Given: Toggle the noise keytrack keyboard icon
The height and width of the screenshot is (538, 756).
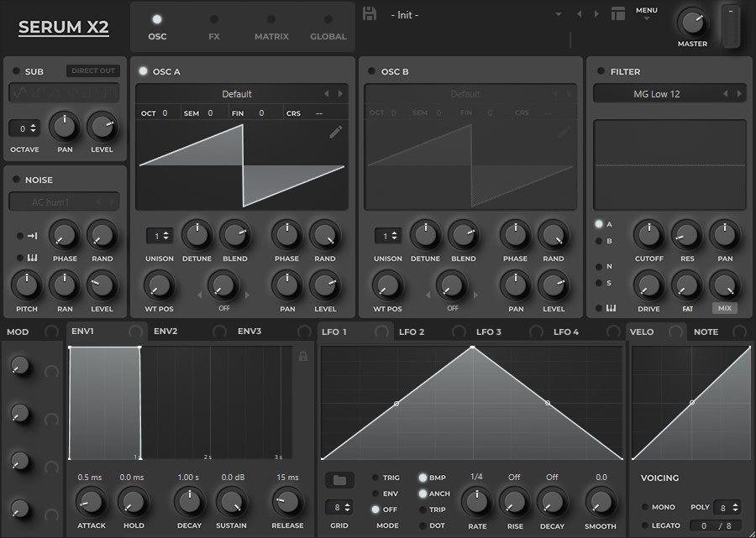Looking at the screenshot, I should [x=32, y=258].
